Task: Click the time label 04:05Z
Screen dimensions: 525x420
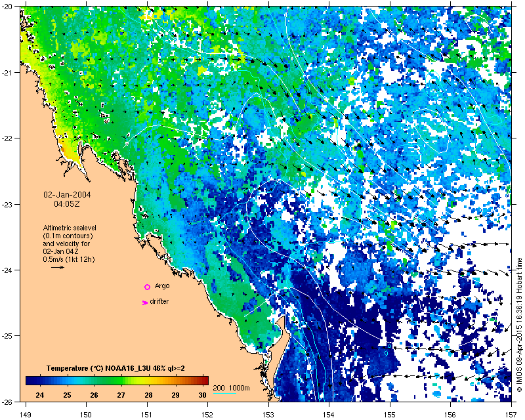Action: (67, 203)
